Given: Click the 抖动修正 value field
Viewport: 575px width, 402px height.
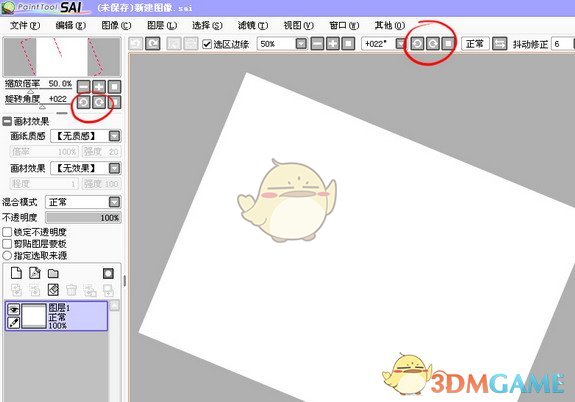Looking at the screenshot, I should coord(563,44).
